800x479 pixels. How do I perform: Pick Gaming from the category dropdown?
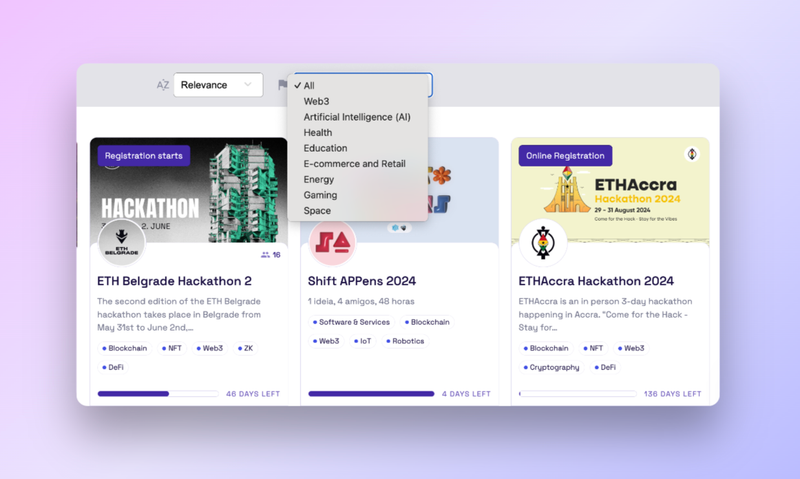tap(320, 195)
